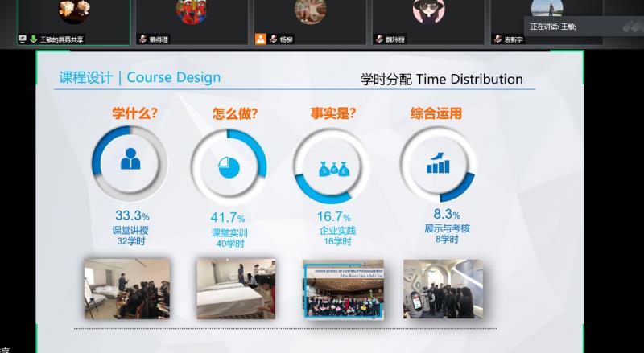Click the muted mic icon next to 魏玲丽
This screenshot has width=644, height=353.
380,39
